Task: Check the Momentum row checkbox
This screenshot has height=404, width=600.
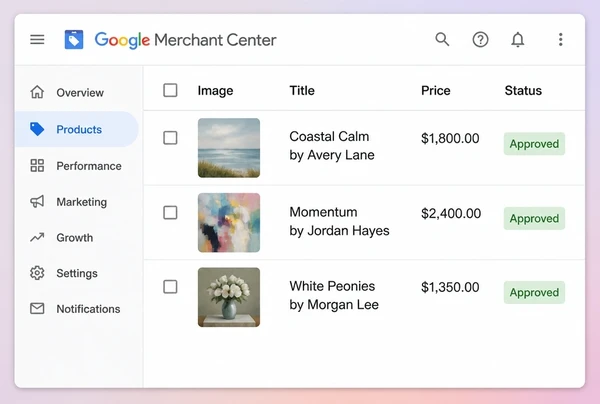Action: point(170,213)
